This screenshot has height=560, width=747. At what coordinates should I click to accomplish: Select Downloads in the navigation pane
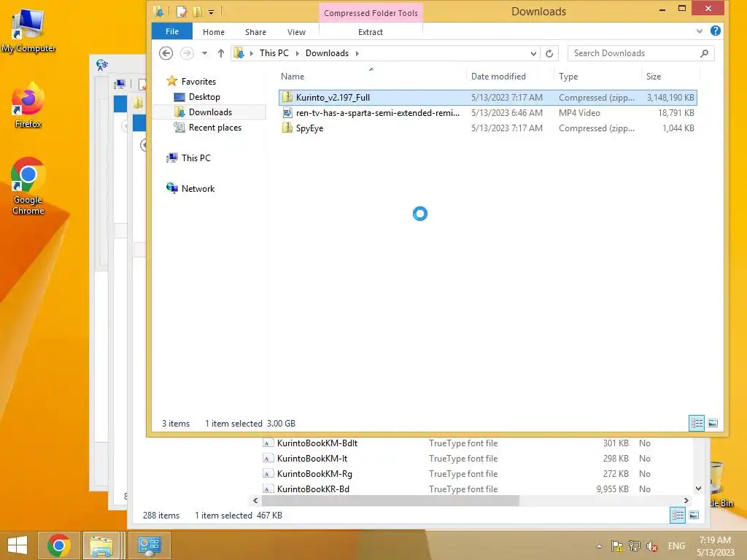pyautogui.click(x=210, y=112)
